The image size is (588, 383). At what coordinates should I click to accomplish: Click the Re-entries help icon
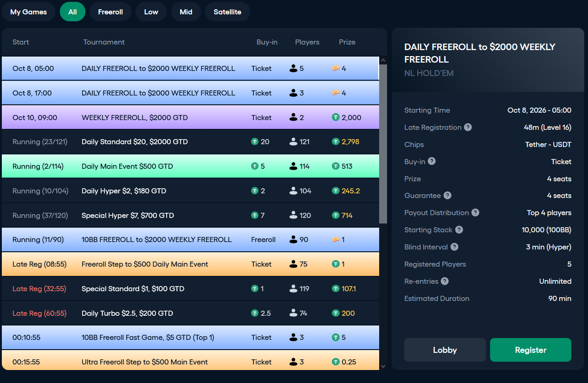point(445,281)
